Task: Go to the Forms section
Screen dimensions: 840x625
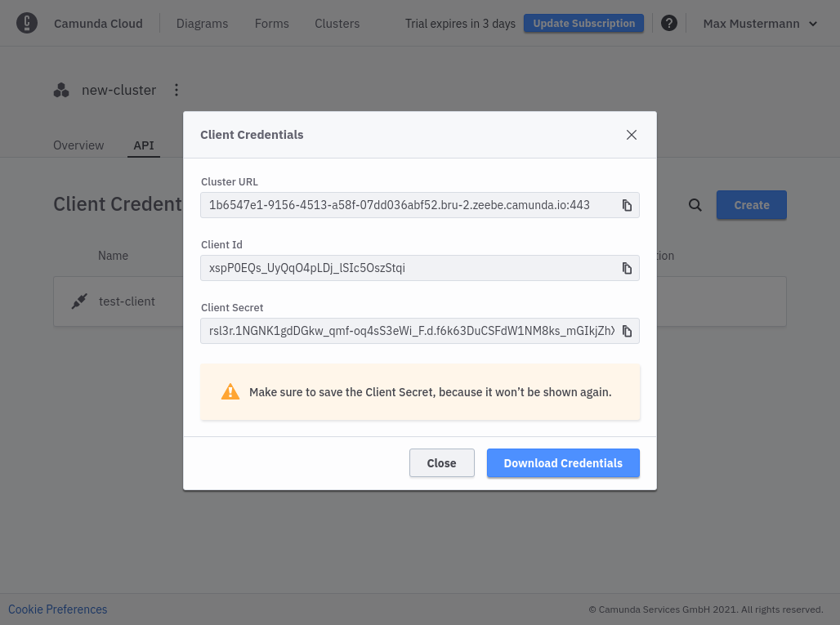Action: point(271,23)
